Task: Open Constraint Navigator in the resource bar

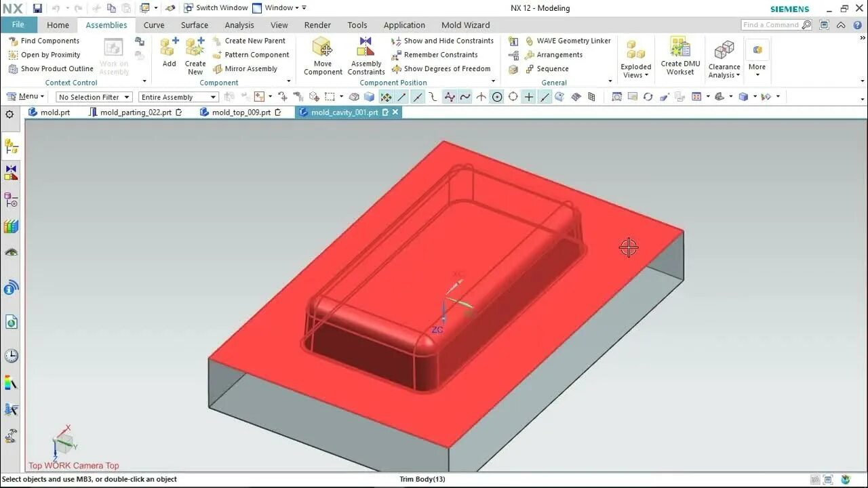Action: click(11, 172)
